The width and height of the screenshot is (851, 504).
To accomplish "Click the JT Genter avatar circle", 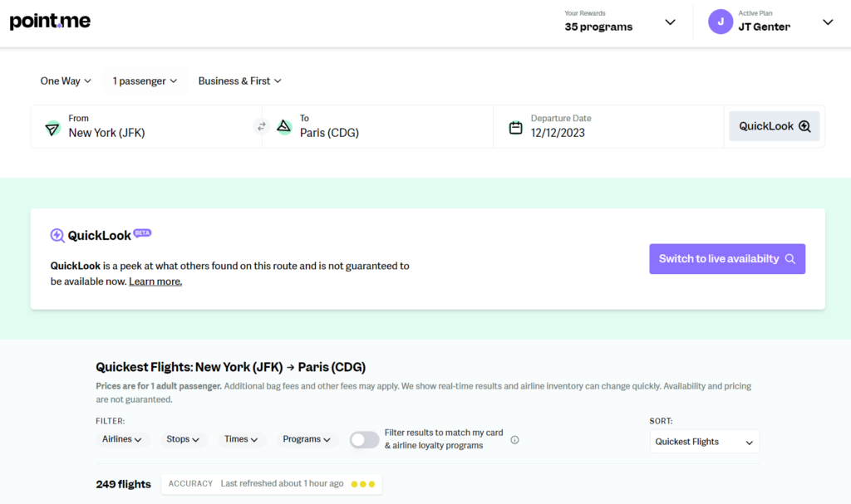I will [x=720, y=22].
